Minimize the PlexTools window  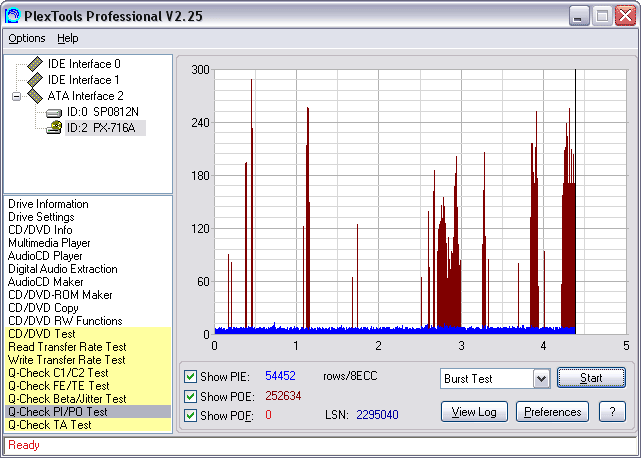pos(578,16)
